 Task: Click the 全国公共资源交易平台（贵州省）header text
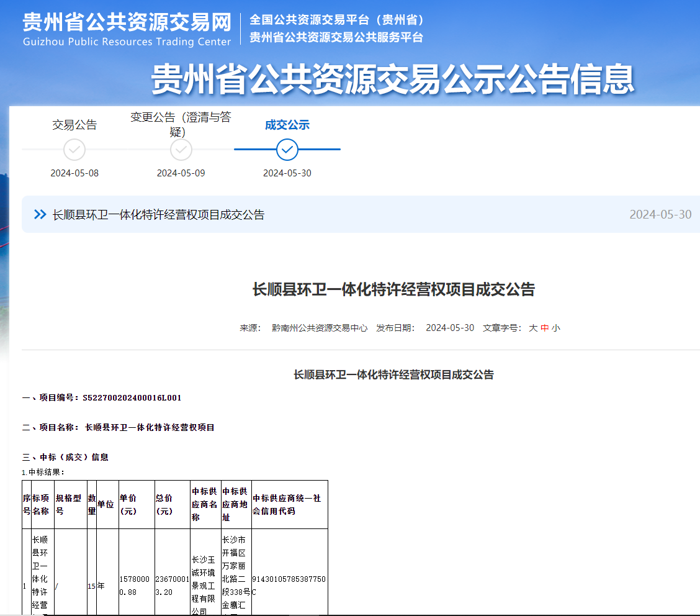336,20
